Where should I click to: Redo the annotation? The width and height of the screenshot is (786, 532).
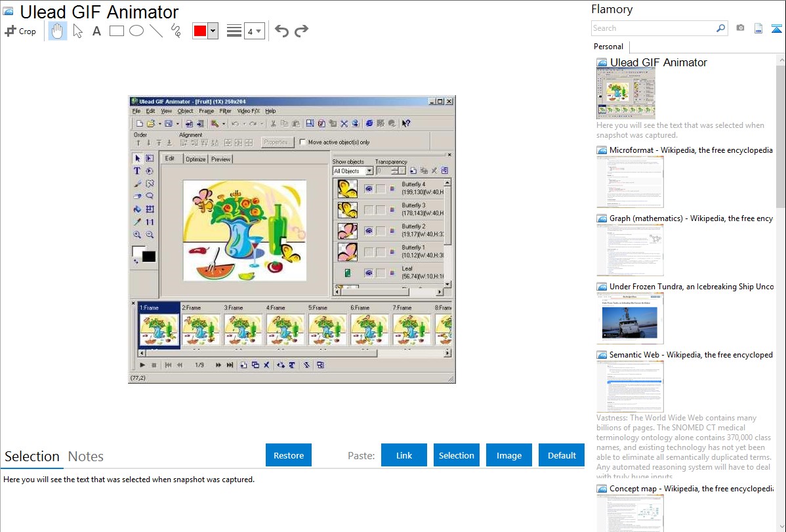301,31
